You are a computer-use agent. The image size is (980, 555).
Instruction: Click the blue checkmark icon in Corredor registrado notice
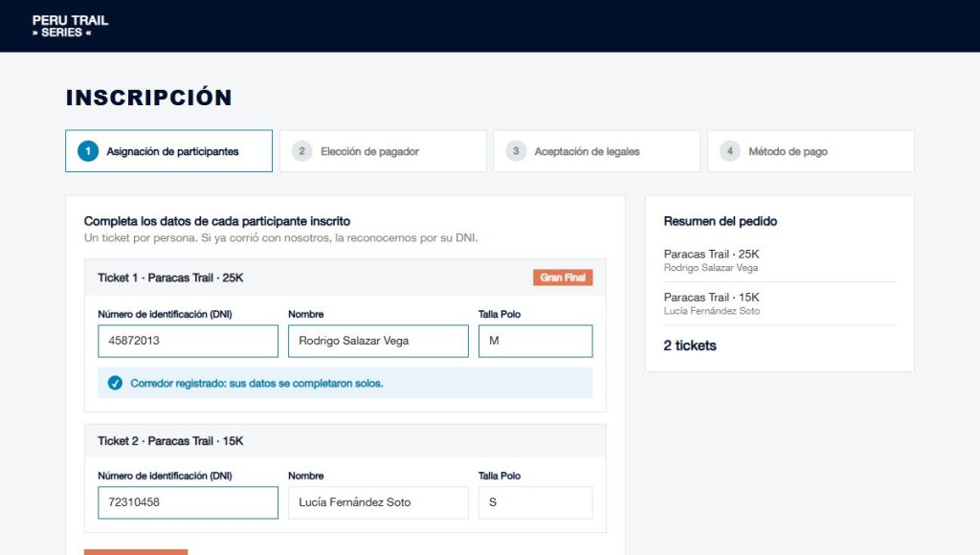[x=115, y=383]
